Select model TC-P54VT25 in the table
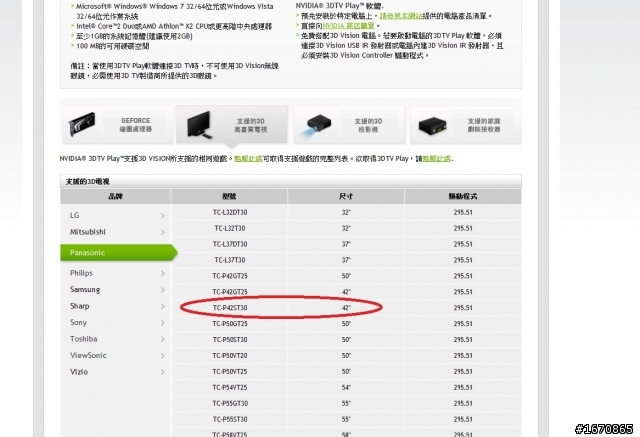Viewport: 640px width, 437px height. (230, 387)
